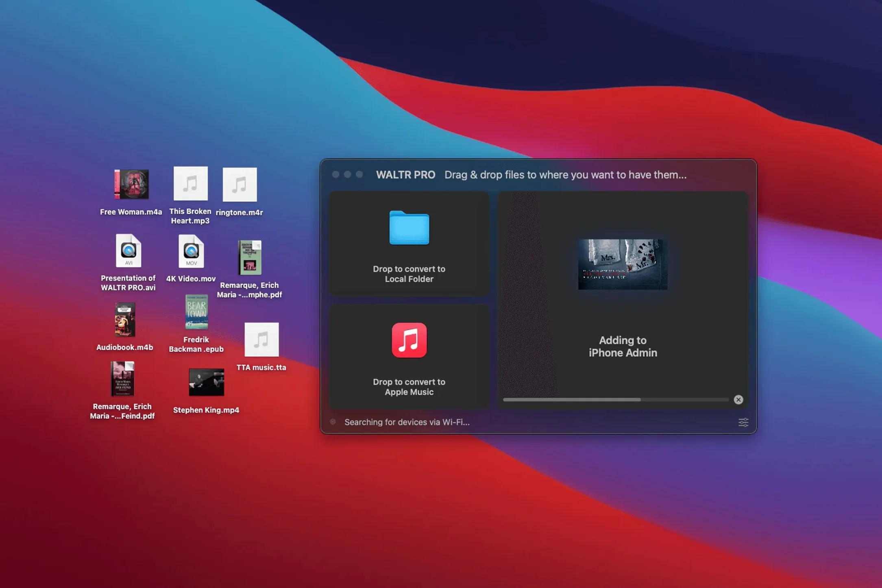Open WALTR PRO settings sliders icon
The image size is (882, 588).
click(743, 422)
